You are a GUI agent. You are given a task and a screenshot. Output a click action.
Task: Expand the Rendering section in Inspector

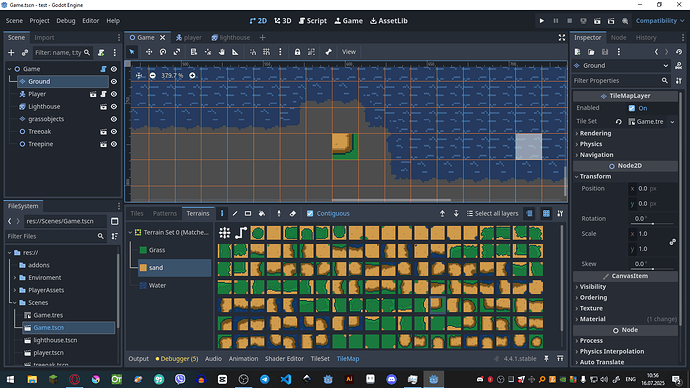click(595, 133)
